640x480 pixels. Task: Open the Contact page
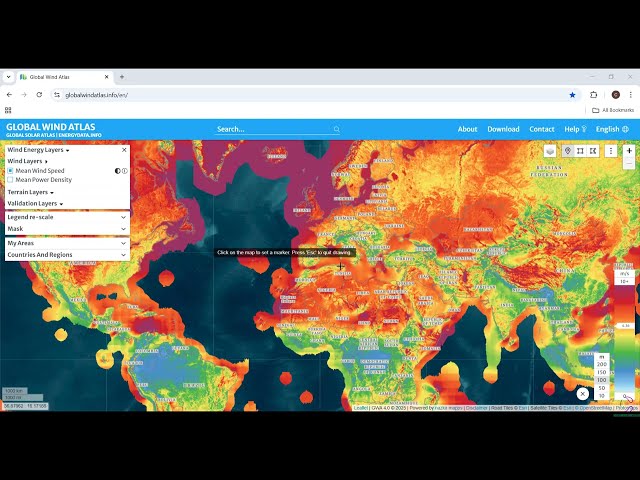542,129
